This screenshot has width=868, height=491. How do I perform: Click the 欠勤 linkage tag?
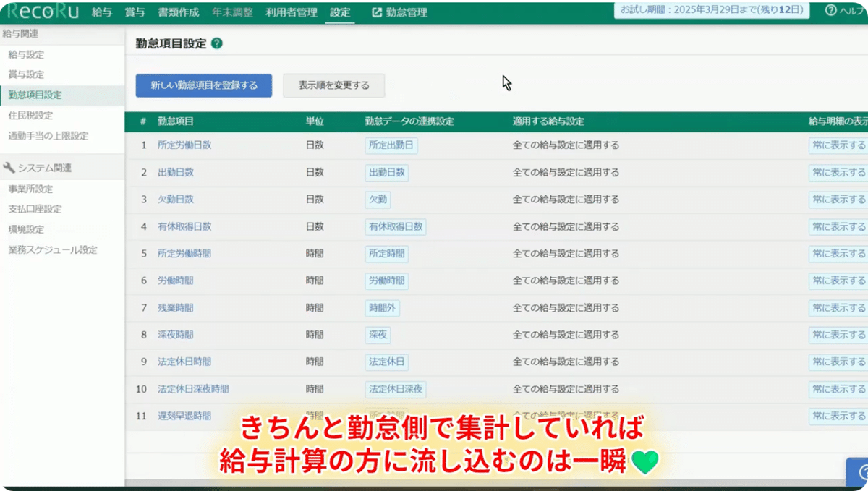378,200
